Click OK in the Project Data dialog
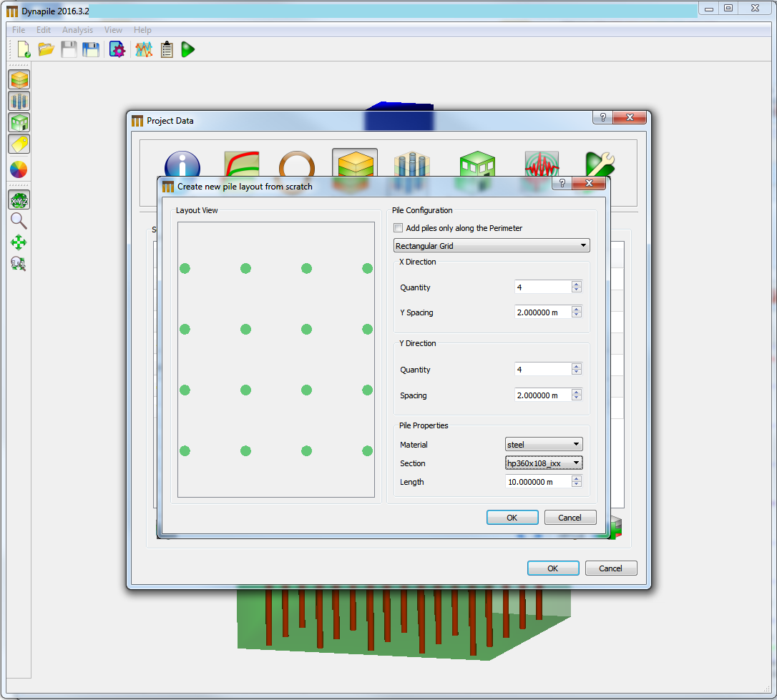 (x=553, y=568)
